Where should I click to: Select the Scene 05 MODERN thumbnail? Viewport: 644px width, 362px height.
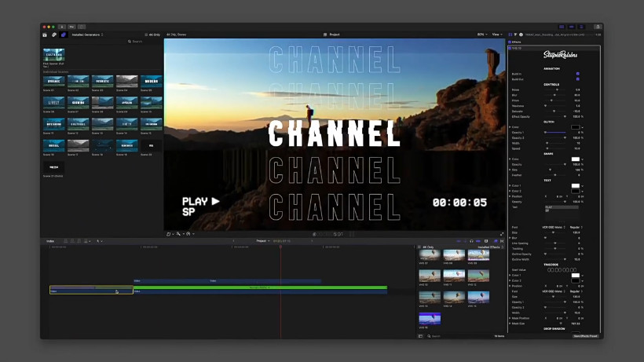click(151, 81)
